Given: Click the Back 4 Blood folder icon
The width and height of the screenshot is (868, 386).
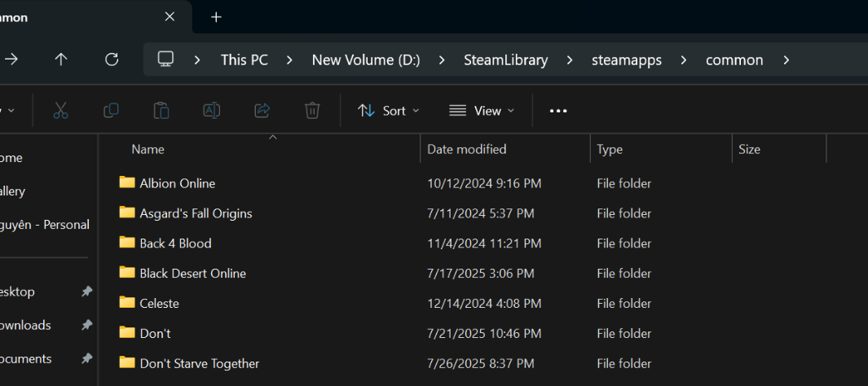Looking at the screenshot, I should pyautogui.click(x=127, y=242).
